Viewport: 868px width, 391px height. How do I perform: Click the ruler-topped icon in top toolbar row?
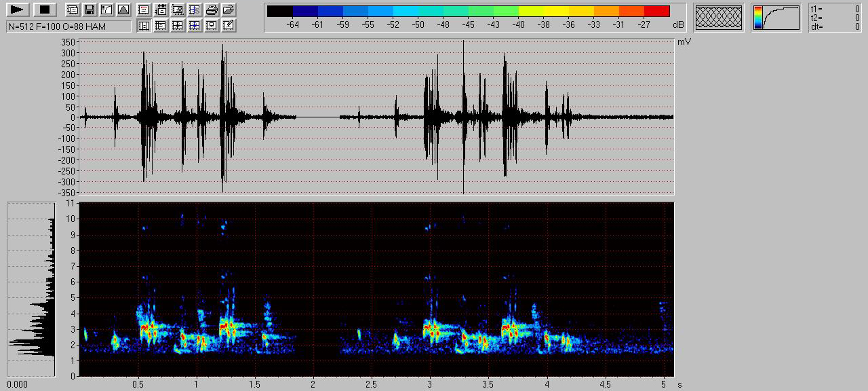pyautogui.click(x=161, y=10)
